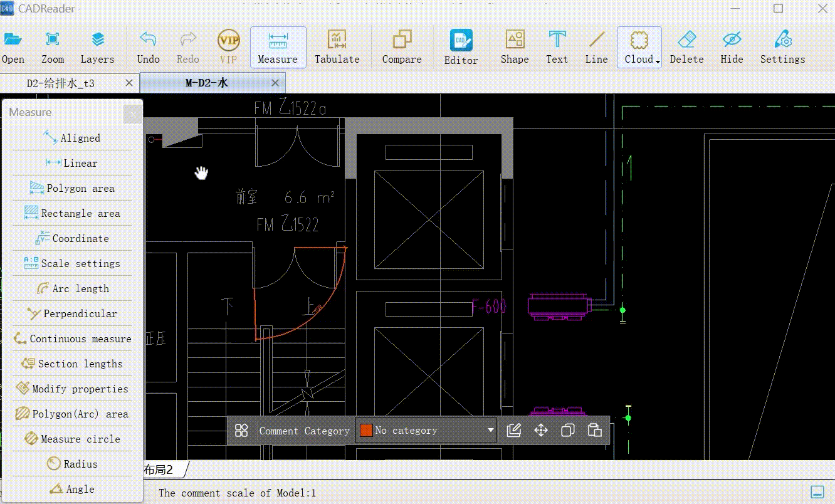
Task: Select Polygon(Arc) area measurement
Action: click(x=72, y=414)
